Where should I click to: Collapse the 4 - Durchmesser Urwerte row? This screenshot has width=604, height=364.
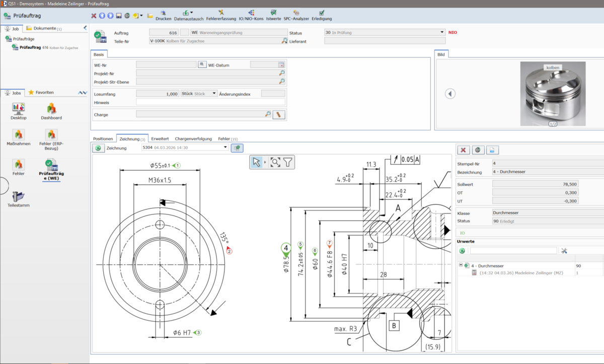tap(461, 265)
